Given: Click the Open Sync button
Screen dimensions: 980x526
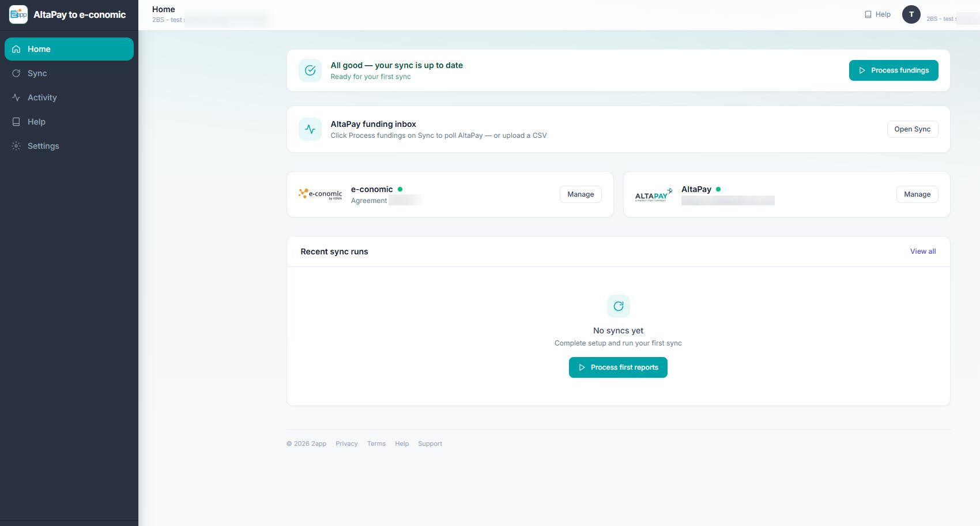Looking at the screenshot, I should [913, 129].
